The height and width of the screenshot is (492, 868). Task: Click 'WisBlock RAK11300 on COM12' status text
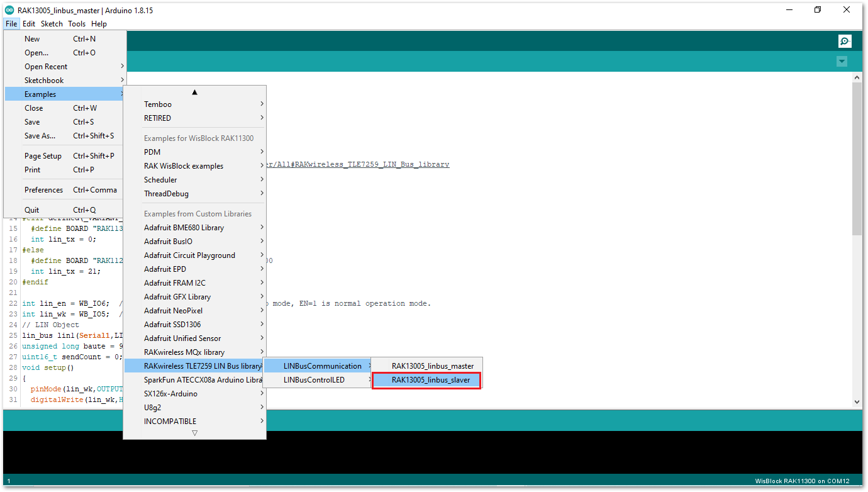tap(803, 481)
